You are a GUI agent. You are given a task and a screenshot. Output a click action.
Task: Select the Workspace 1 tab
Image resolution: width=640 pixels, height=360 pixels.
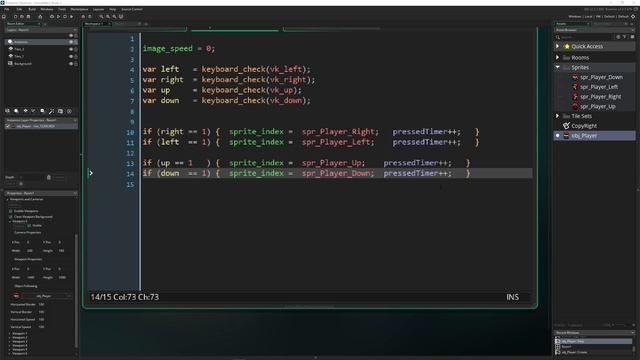point(96,24)
